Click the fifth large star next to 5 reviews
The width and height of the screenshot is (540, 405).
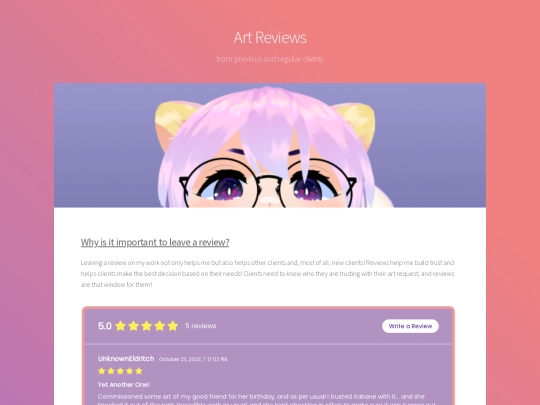coord(173,326)
